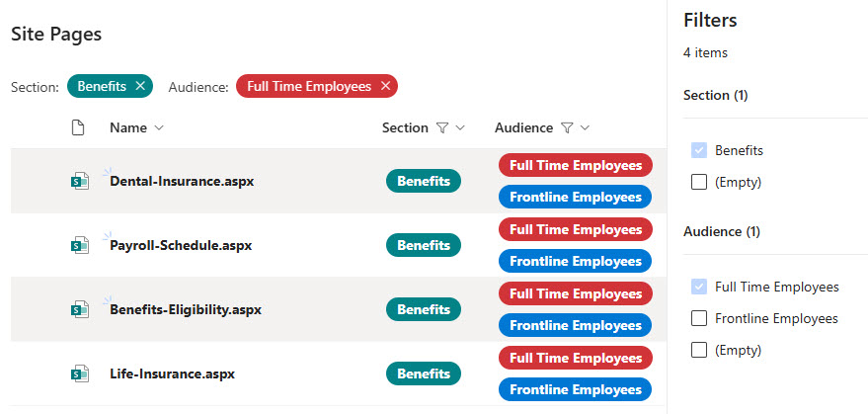Remove the Full Time Employees audience filter
868x414 pixels.
[386, 87]
